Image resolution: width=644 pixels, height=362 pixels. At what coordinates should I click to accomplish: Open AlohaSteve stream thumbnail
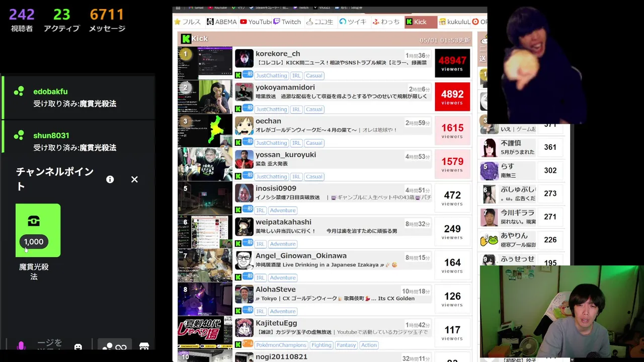[205, 299]
